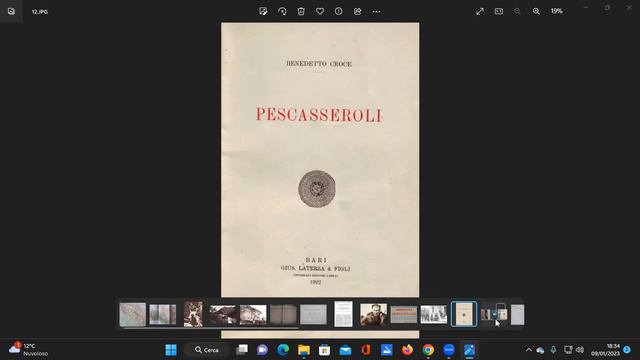The height and width of the screenshot is (360, 640).
Task: Open the notification center badge
Action: [627, 349]
